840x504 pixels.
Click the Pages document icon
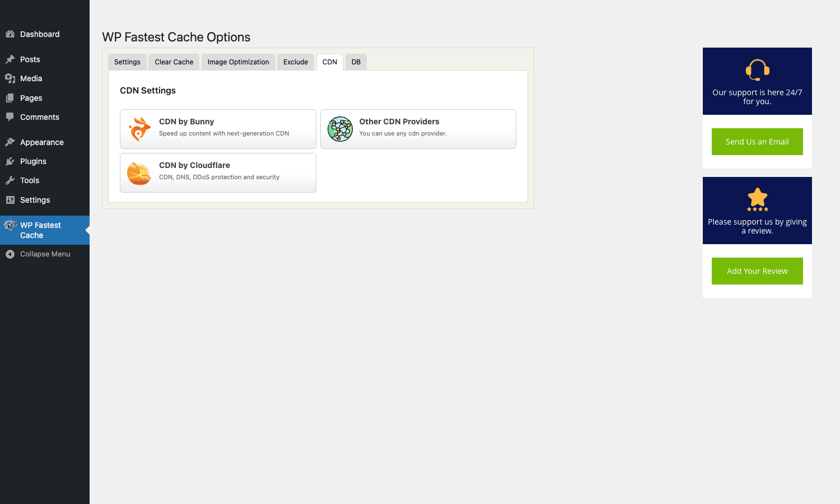click(10, 98)
